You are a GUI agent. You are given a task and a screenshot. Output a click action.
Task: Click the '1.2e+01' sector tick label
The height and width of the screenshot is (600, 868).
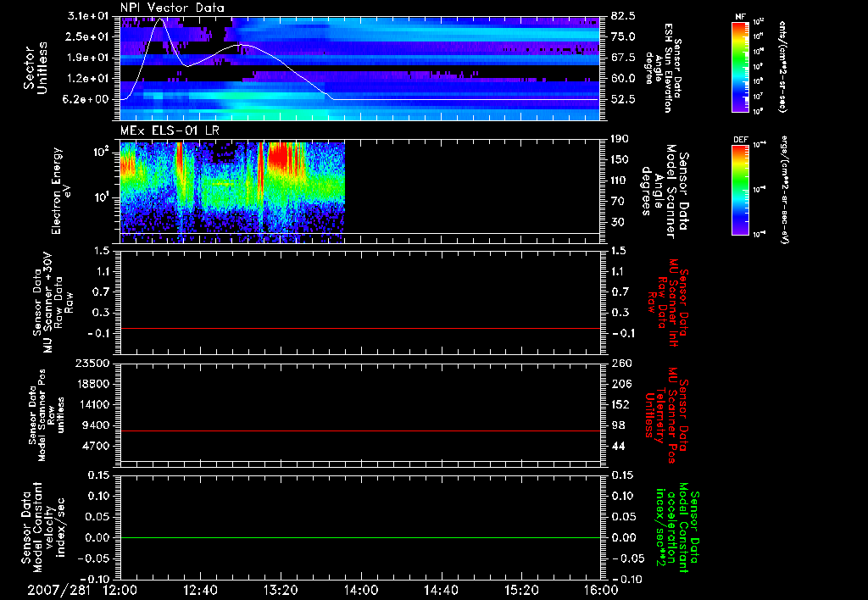click(x=89, y=79)
